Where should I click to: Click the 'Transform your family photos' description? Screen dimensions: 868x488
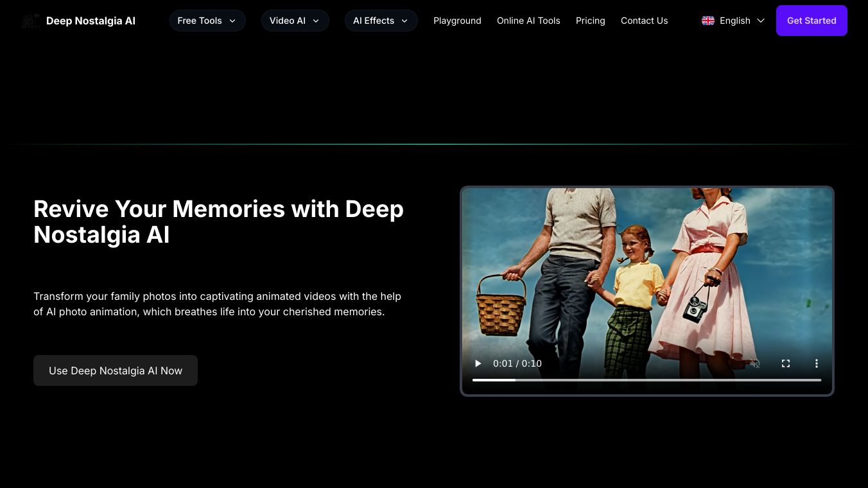pyautogui.click(x=217, y=304)
